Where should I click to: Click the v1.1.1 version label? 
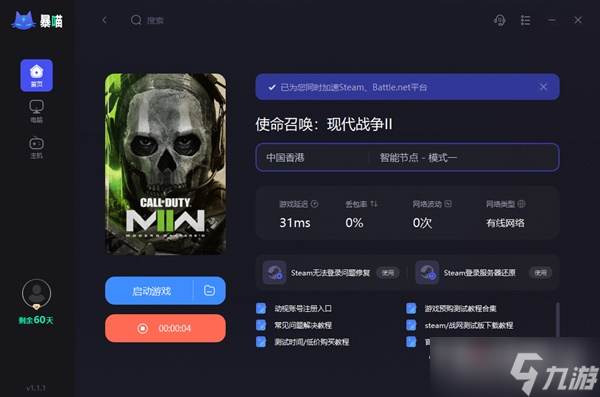[x=36, y=388]
